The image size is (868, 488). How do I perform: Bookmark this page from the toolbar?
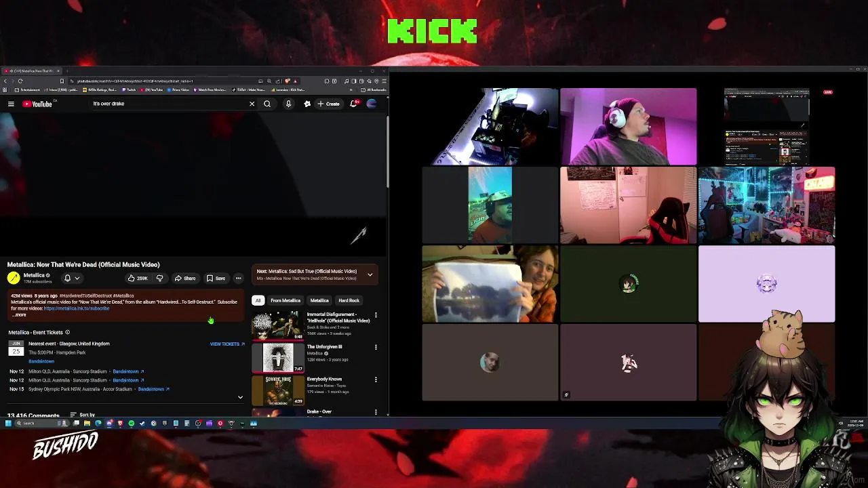62,81
